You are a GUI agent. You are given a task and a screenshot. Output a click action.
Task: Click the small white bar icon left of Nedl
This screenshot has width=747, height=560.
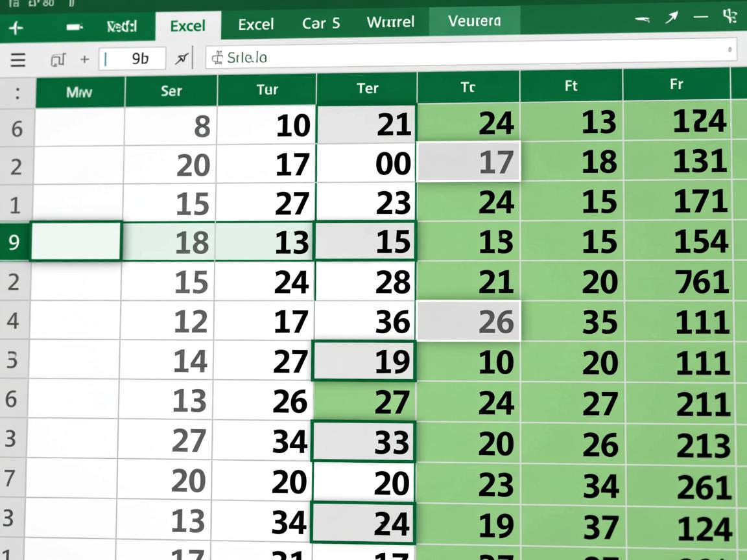tap(75, 27)
